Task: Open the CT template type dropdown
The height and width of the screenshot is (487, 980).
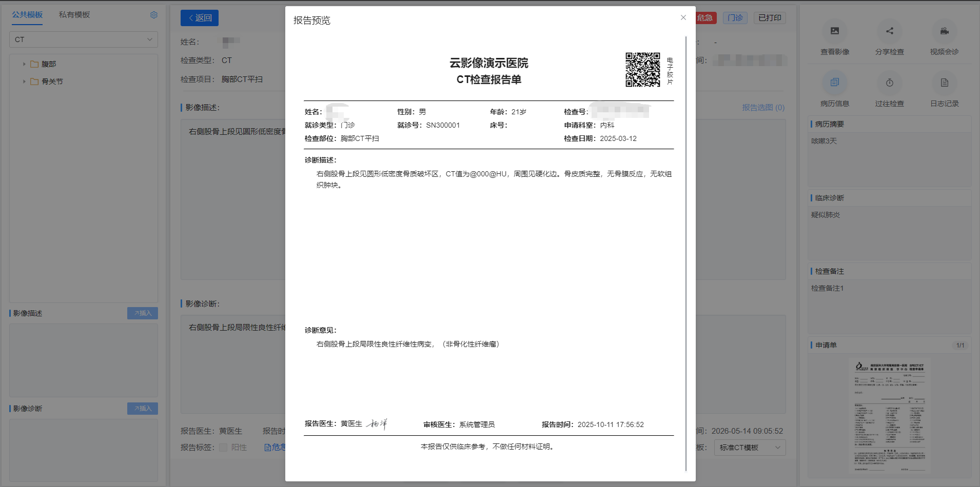Action: pos(84,39)
